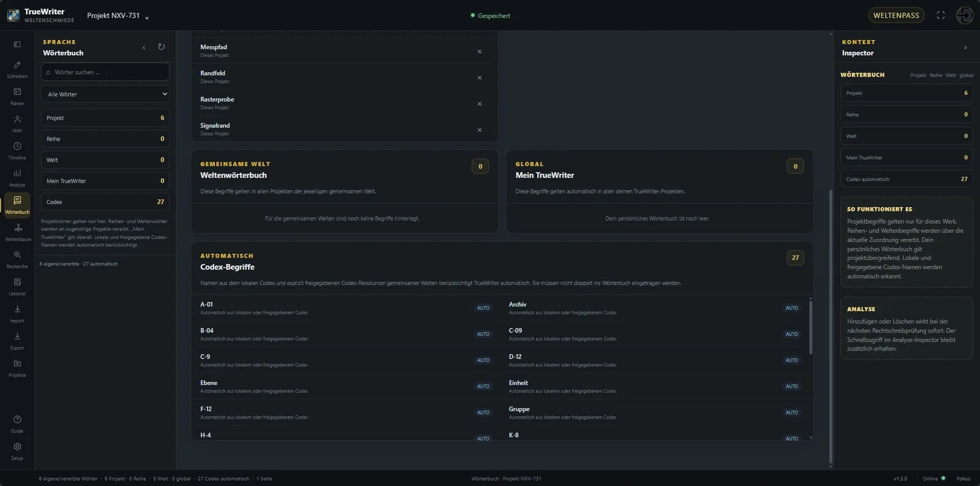Click Fokus in the status bar
This screenshot has width=980, height=486.
[963, 479]
